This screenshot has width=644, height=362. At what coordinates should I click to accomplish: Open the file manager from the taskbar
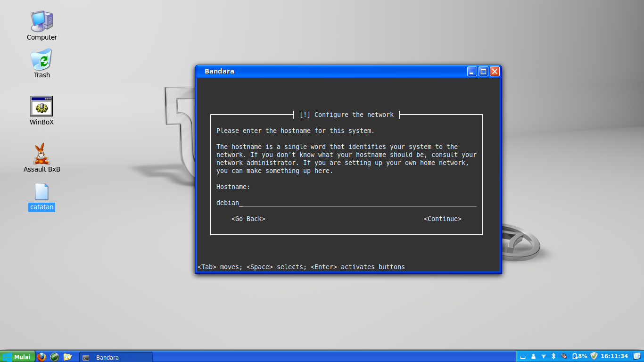click(x=68, y=357)
